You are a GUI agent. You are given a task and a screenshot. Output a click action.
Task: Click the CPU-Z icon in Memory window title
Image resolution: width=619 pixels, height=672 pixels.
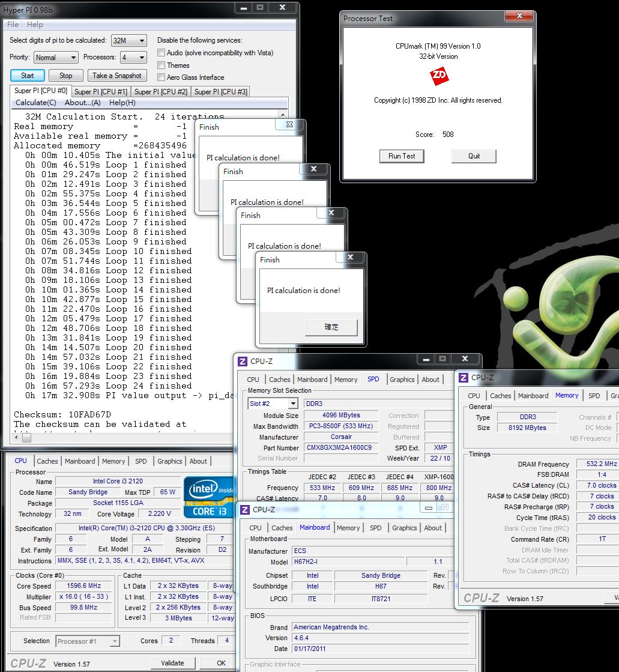click(x=463, y=378)
